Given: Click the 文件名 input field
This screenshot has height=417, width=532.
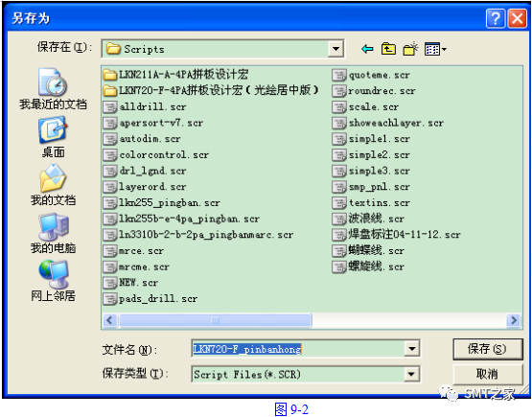Looking at the screenshot, I should point(298,349).
